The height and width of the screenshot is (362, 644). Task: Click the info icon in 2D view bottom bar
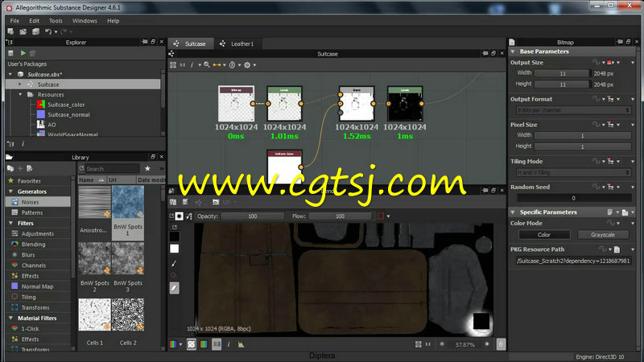coord(229,344)
